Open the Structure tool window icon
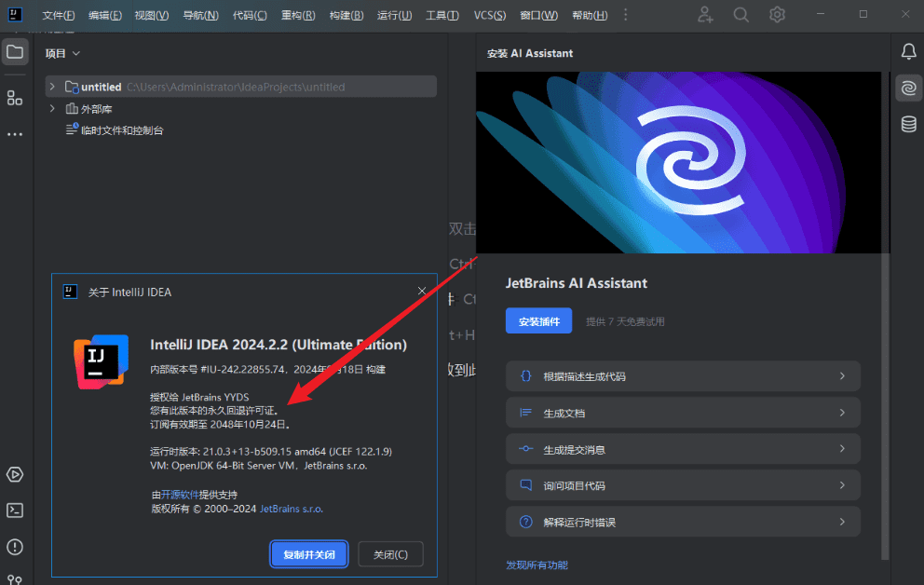This screenshot has height=585, width=924. (x=15, y=98)
